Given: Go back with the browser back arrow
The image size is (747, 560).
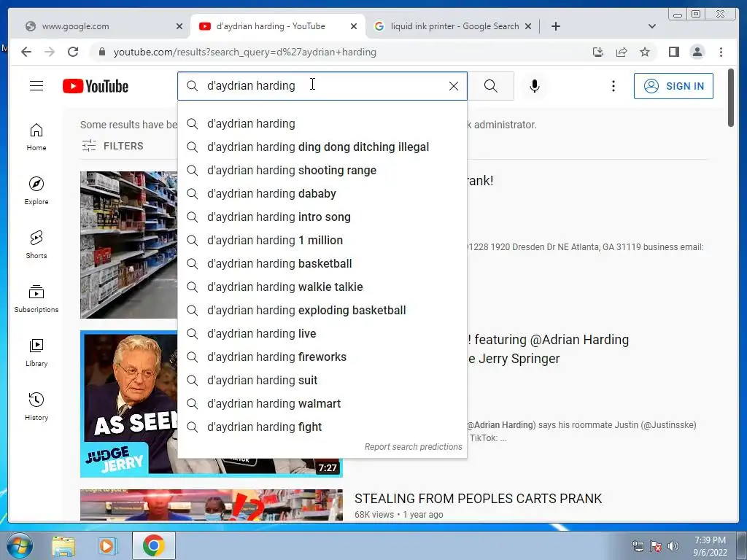Looking at the screenshot, I should pos(26,52).
